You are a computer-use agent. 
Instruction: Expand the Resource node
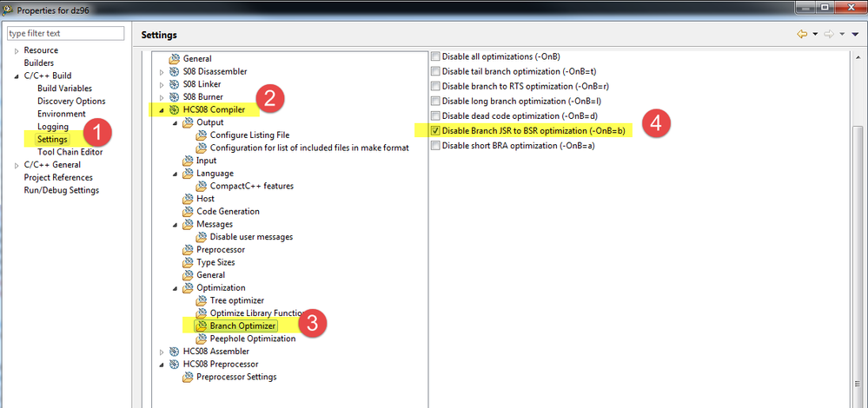[17, 51]
